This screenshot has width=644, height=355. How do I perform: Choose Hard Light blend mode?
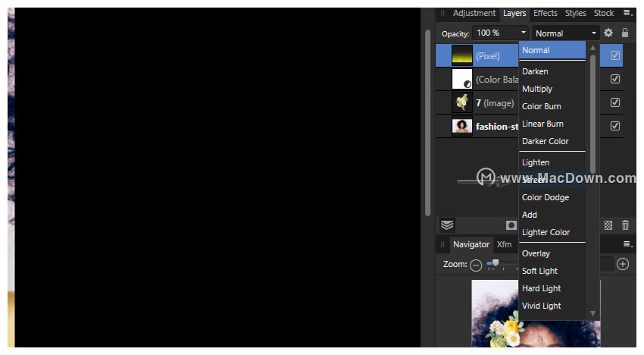[x=552, y=288]
